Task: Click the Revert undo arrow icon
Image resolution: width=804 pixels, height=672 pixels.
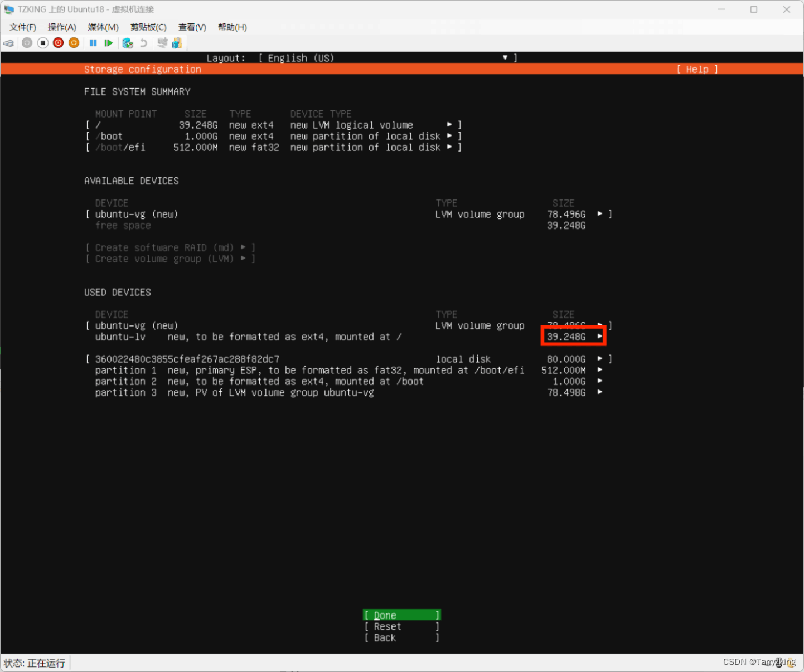Action: point(143,43)
